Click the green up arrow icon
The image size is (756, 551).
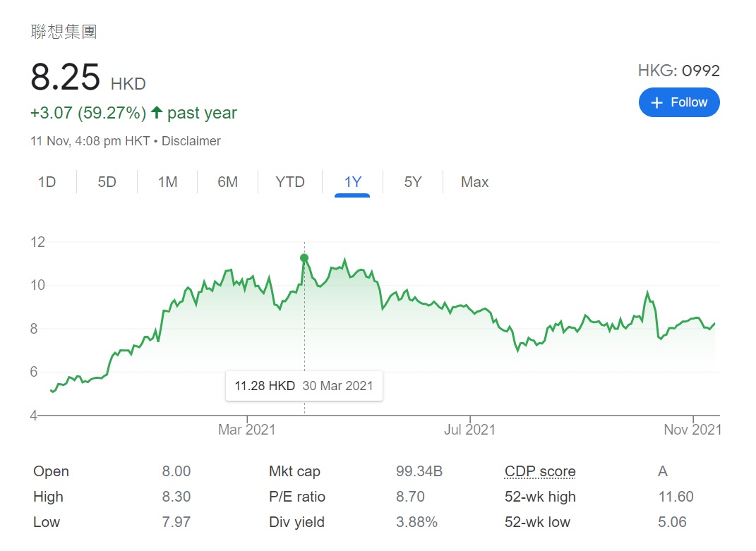156,112
